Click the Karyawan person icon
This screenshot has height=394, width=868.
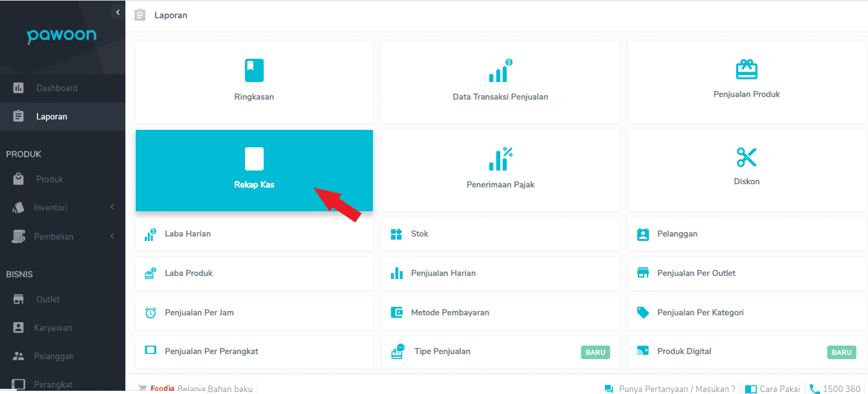19,327
